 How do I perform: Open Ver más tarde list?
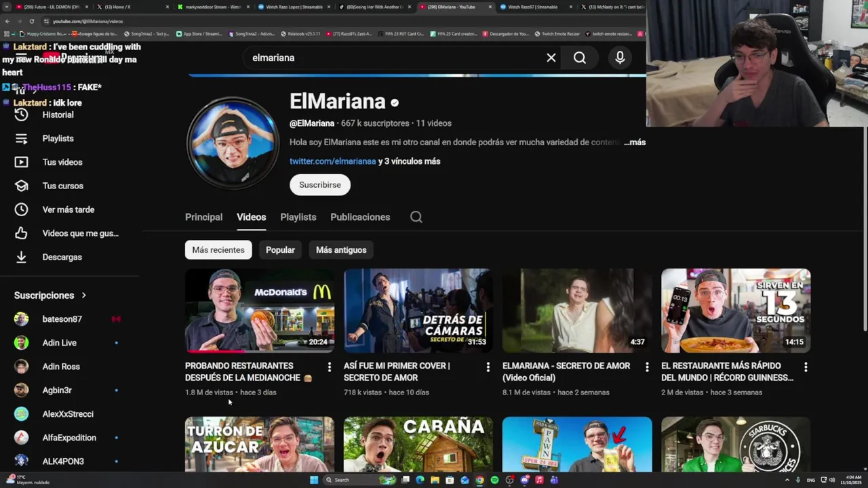(x=68, y=209)
